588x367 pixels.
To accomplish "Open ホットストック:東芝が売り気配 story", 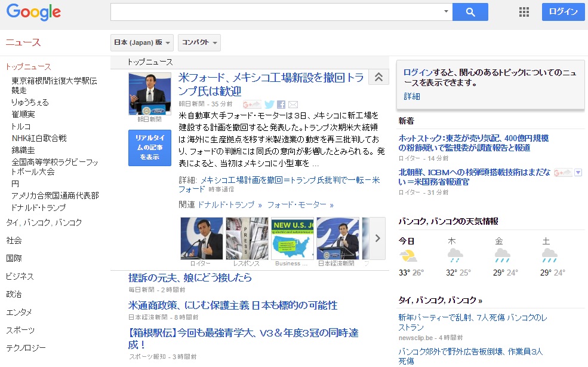I will tap(473, 143).
